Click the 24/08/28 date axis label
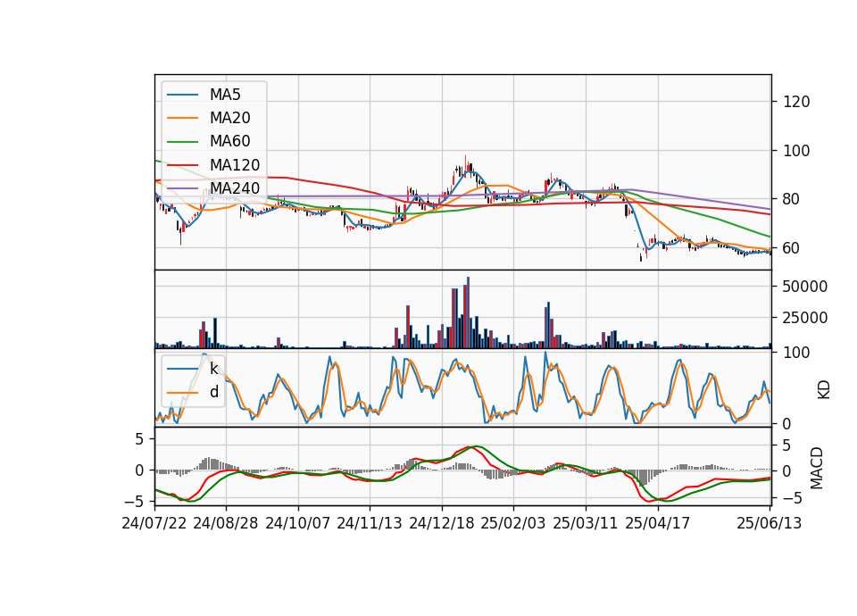The image size is (857, 616). pyautogui.click(x=226, y=523)
